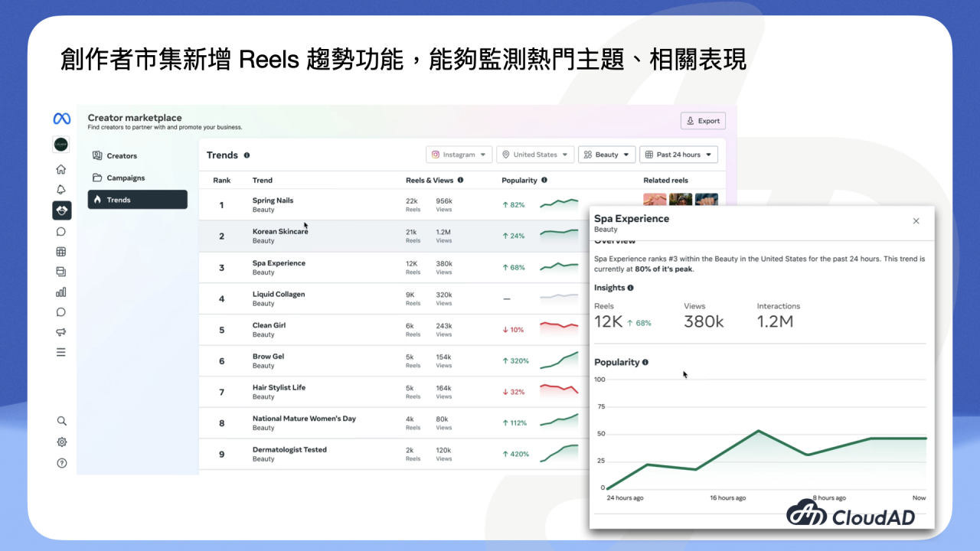Screen dimensions: 980x551
Task: Click Spring Nails 82% popularity value
Action: click(x=514, y=205)
